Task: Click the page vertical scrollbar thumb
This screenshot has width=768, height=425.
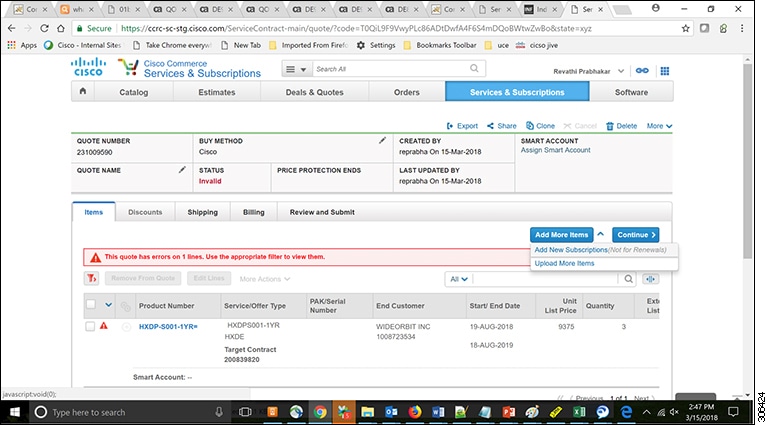Action: click(x=747, y=162)
